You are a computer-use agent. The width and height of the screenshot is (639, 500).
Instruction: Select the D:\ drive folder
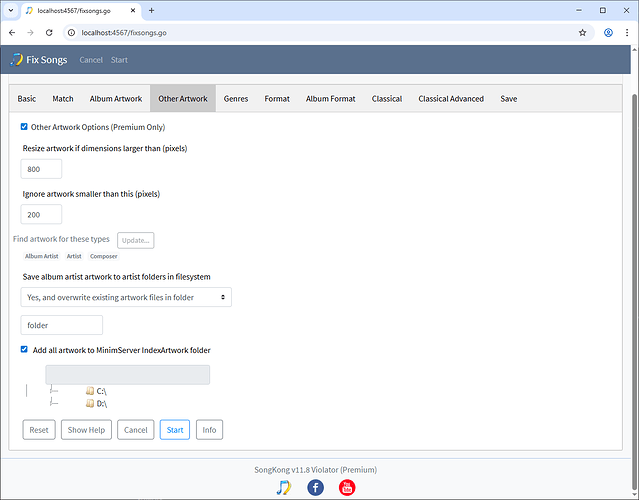tap(96, 403)
